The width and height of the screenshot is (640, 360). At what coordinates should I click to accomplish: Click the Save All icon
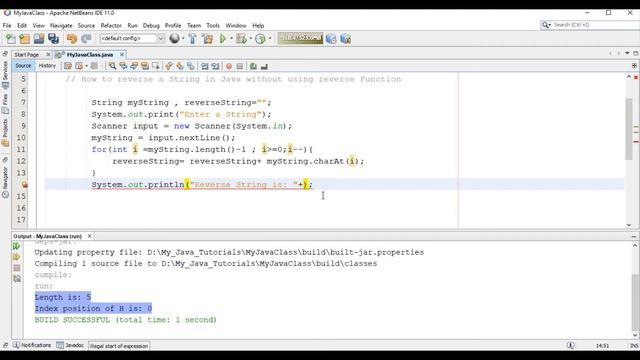(x=53, y=39)
